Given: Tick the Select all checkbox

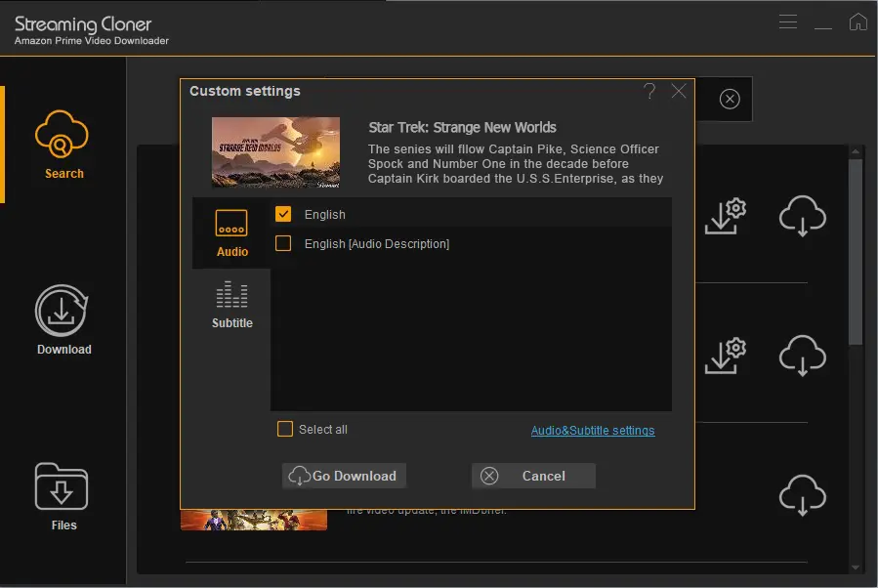Looking at the screenshot, I should coord(285,429).
